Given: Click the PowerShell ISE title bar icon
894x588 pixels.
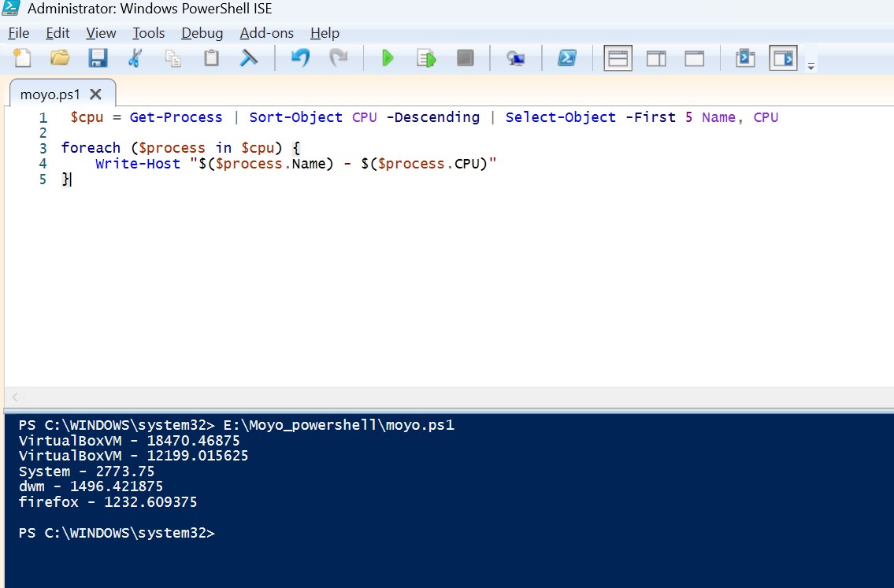Looking at the screenshot, I should tap(11, 8).
